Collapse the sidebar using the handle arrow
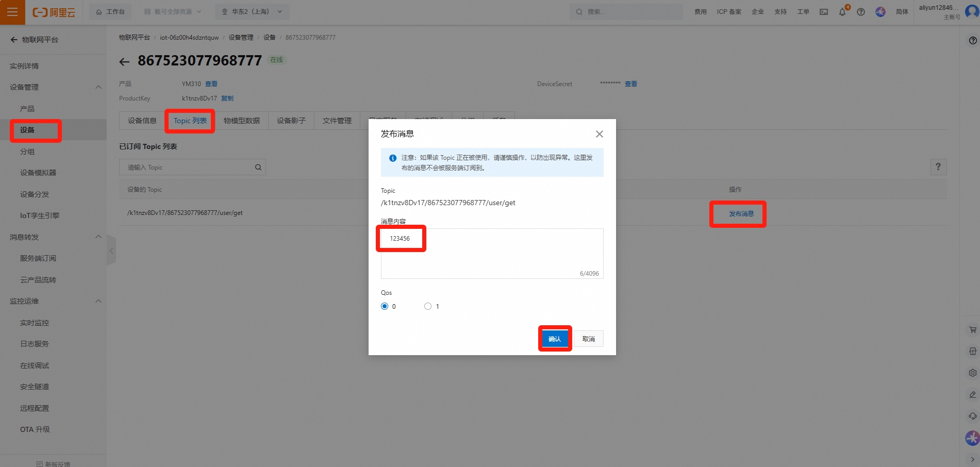 pyautogui.click(x=111, y=251)
